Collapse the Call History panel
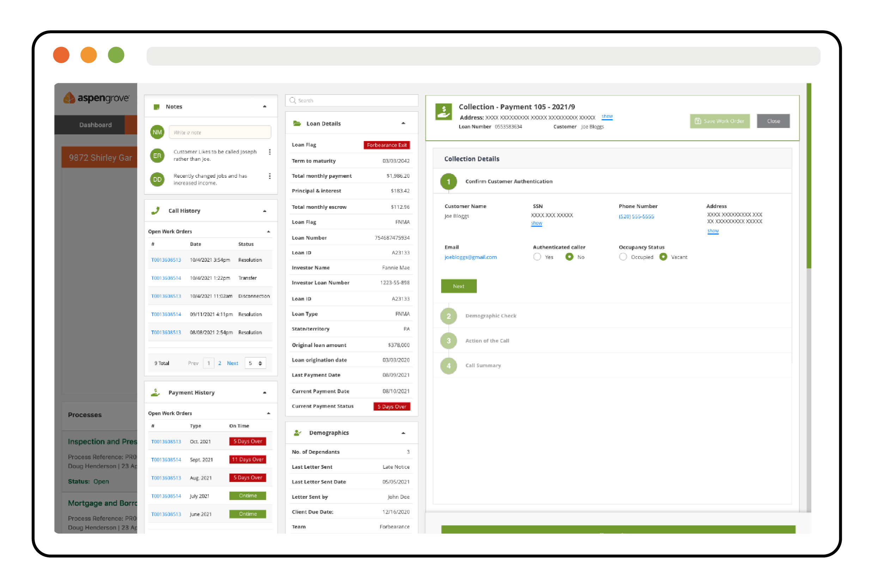The width and height of the screenshot is (882, 588). click(x=264, y=211)
